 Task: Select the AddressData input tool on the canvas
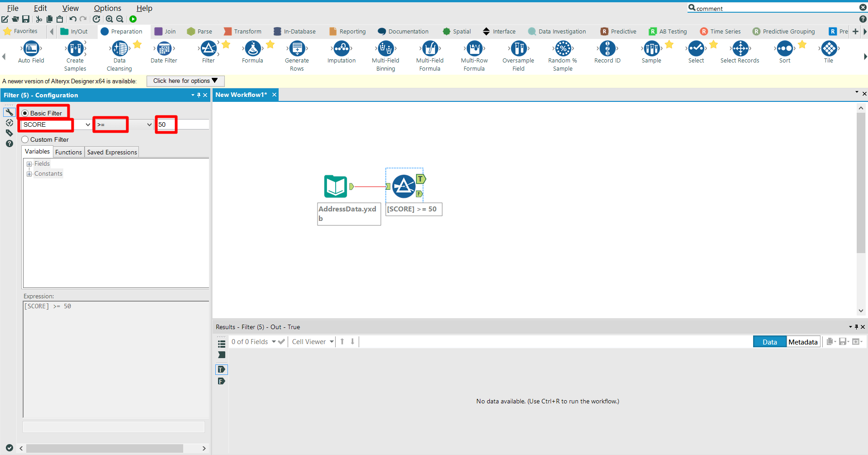335,186
